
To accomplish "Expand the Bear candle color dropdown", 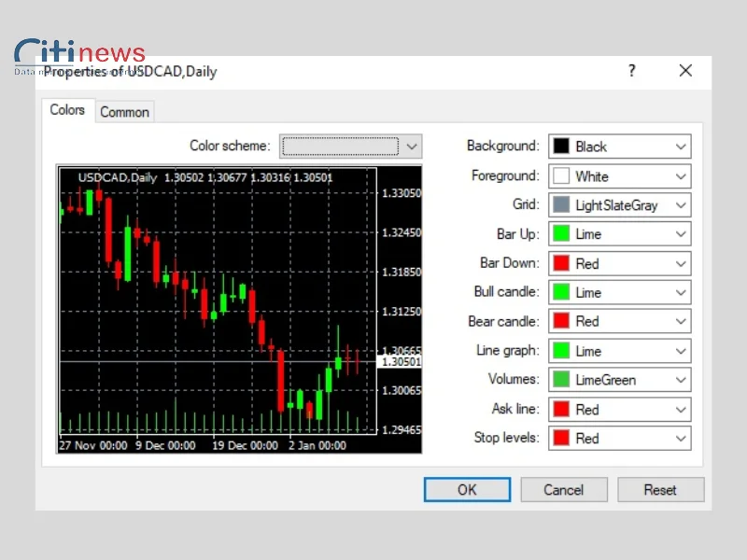I will coord(619,321).
